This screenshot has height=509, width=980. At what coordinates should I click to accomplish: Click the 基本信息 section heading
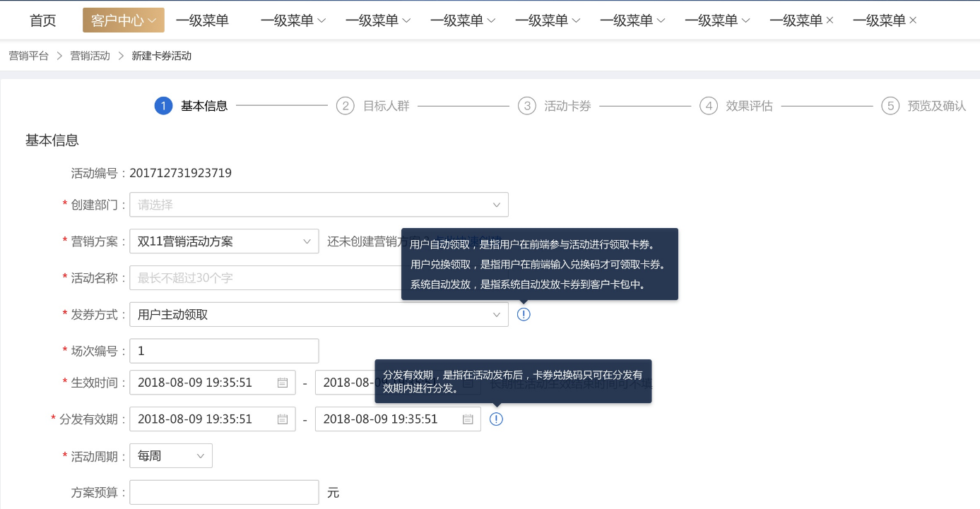click(x=52, y=140)
